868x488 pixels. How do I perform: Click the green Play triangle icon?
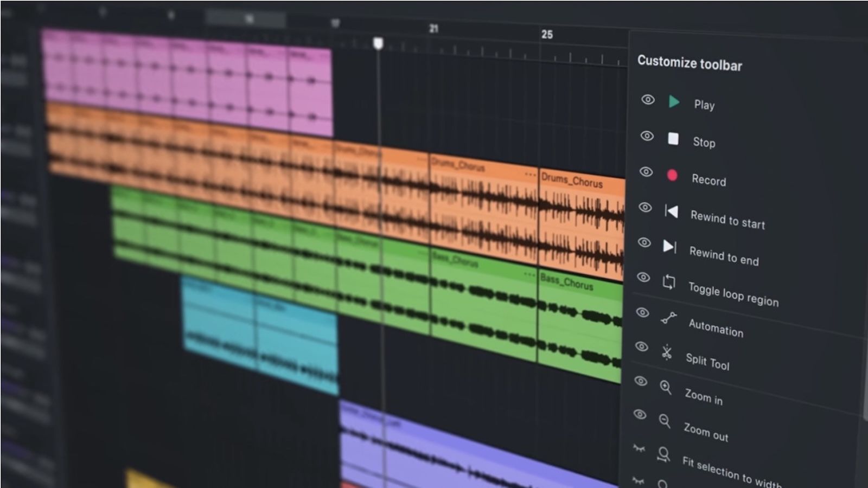pyautogui.click(x=674, y=101)
